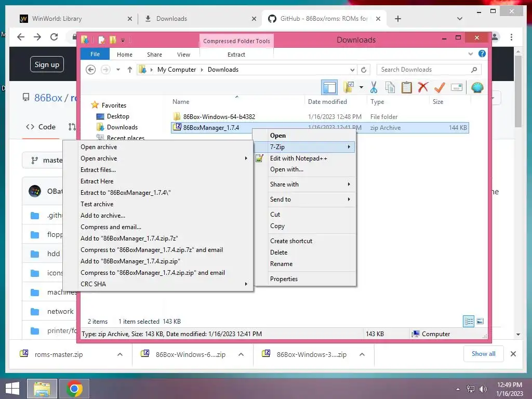Click Sign up button on GitHub page
532x399 pixels.
point(47,64)
